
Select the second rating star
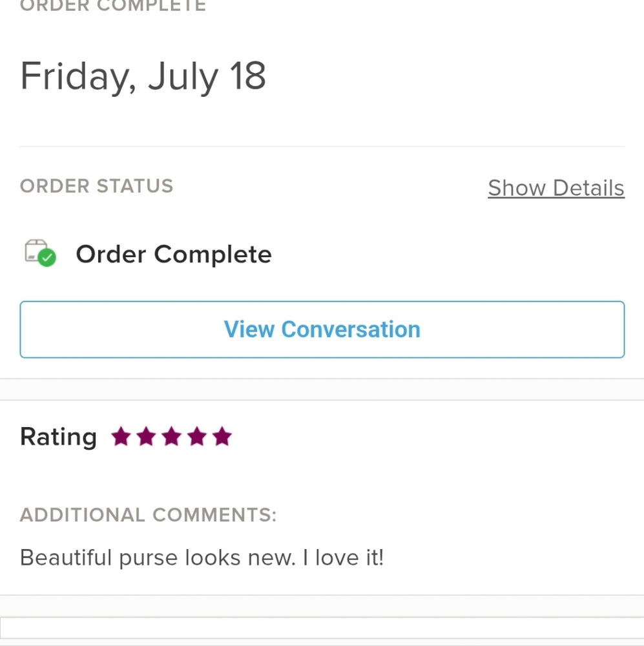point(146,436)
